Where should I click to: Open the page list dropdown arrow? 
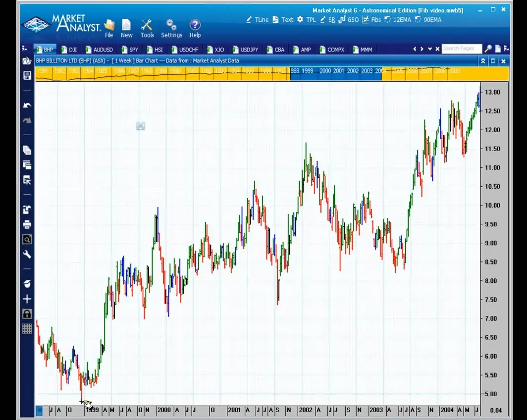[429, 49]
